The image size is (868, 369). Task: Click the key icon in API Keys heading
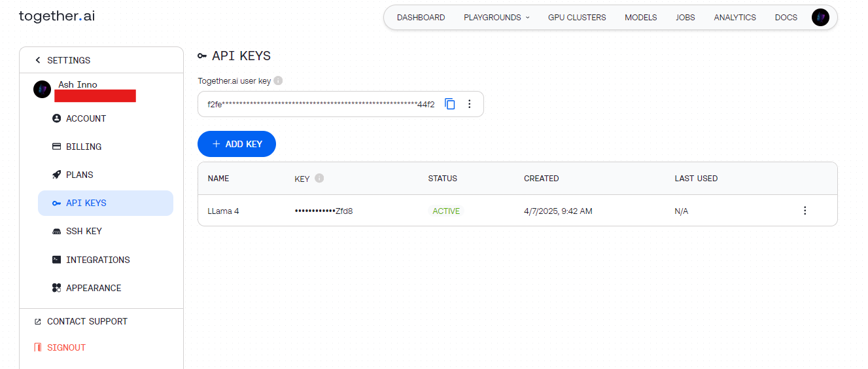[x=202, y=56]
